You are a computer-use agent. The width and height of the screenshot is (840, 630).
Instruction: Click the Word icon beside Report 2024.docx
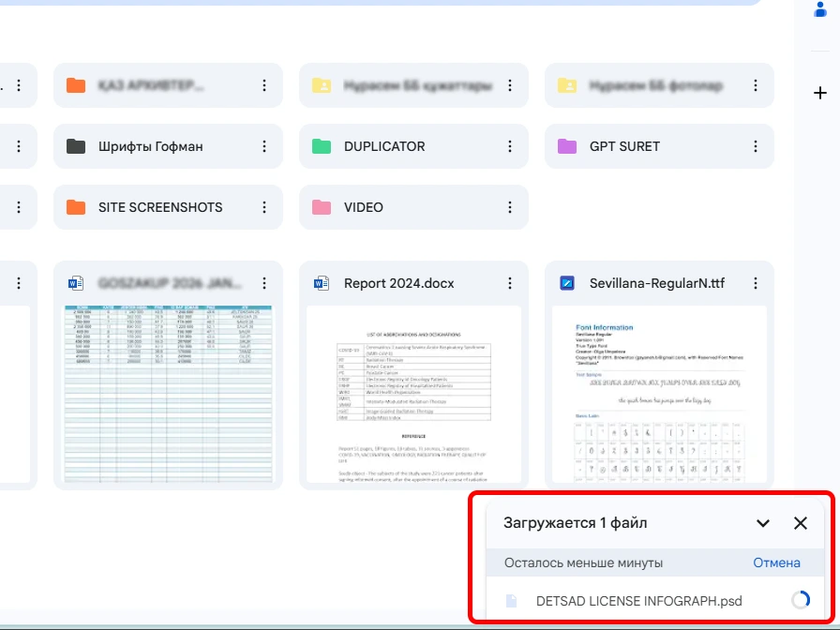[x=322, y=283]
